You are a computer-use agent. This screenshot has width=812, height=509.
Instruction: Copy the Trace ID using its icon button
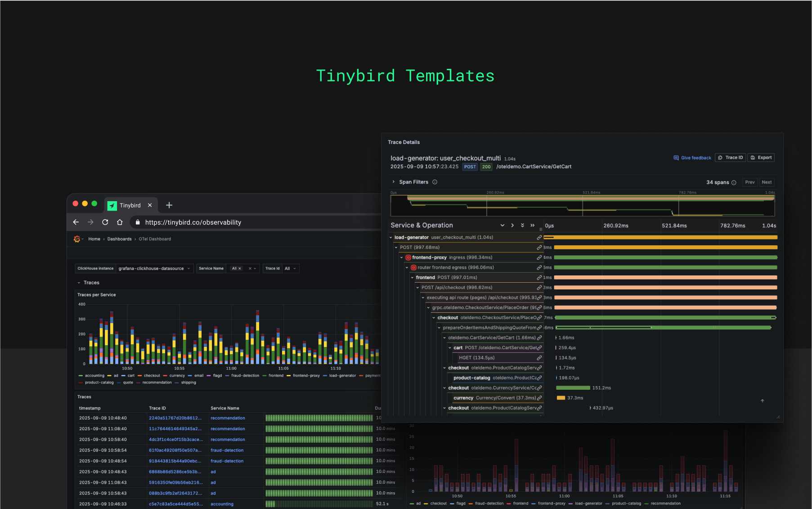[x=720, y=158]
